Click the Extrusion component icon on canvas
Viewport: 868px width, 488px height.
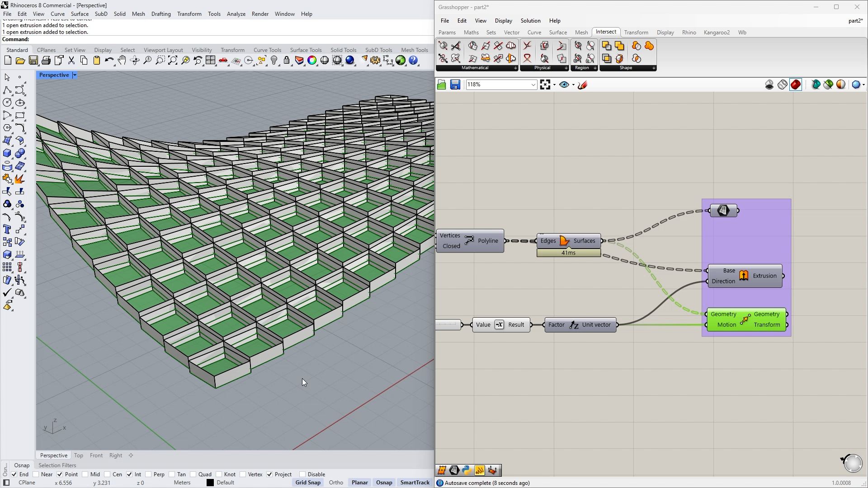pos(744,276)
